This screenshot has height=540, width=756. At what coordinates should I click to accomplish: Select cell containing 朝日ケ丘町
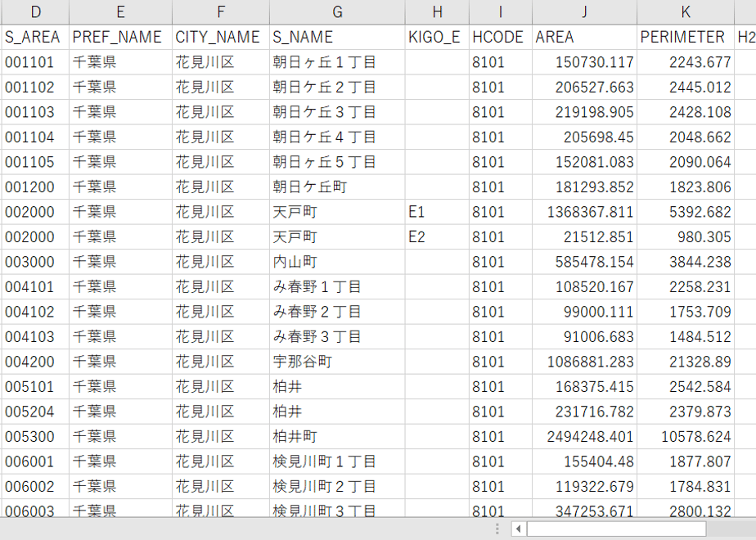pos(337,187)
